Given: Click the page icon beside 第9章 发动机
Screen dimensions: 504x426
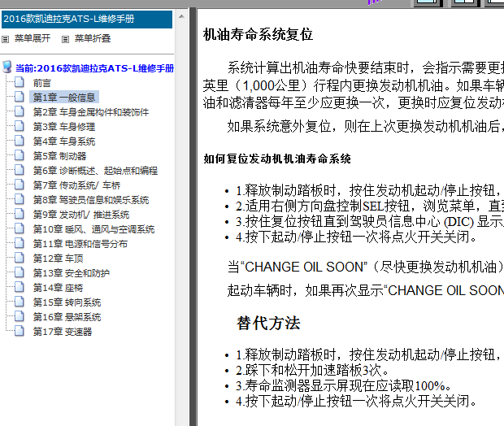Looking at the screenshot, I should coord(20,214).
